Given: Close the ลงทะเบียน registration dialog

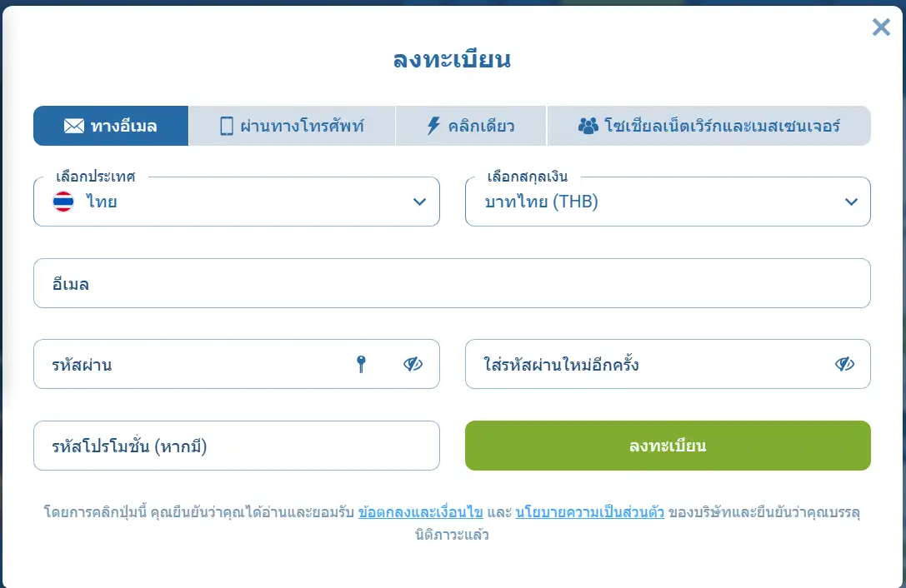Looking at the screenshot, I should 881,27.
